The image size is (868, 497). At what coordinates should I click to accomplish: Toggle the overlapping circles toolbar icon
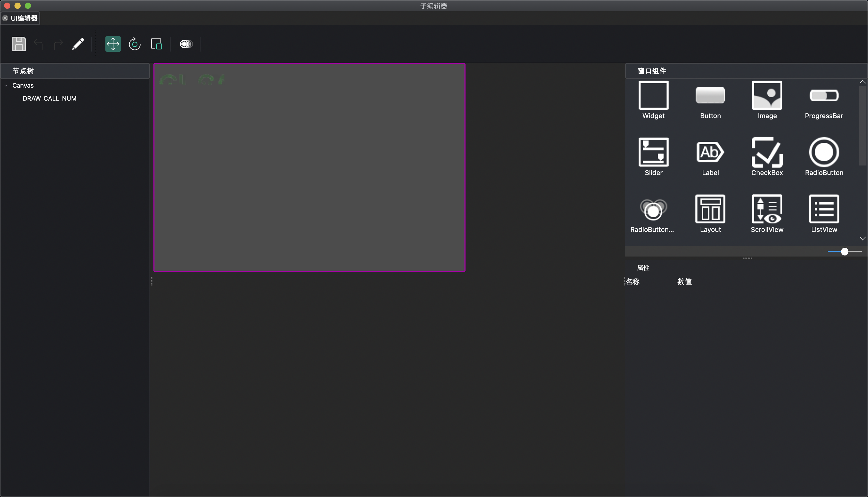(186, 44)
